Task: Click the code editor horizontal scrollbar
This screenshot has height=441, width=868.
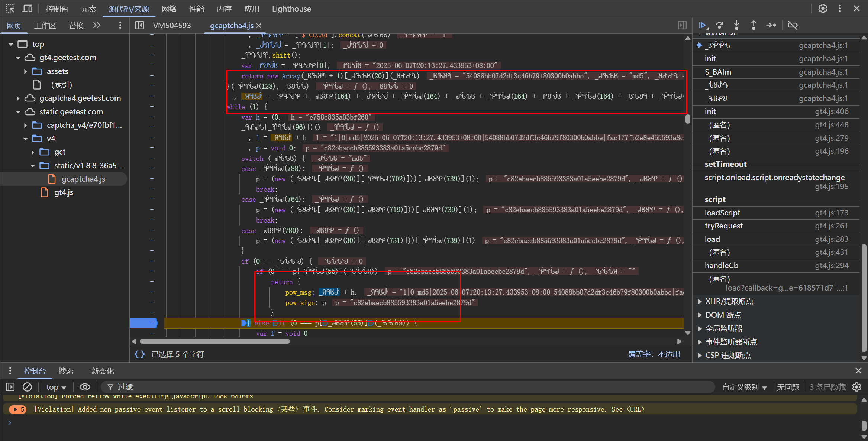Action: point(215,341)
